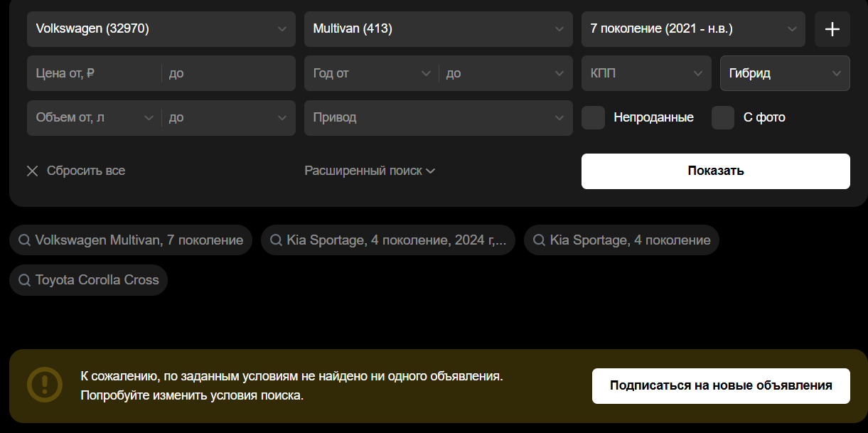Click the text 'Попробуйте изменить условия поиска.'

pos(192,395)
